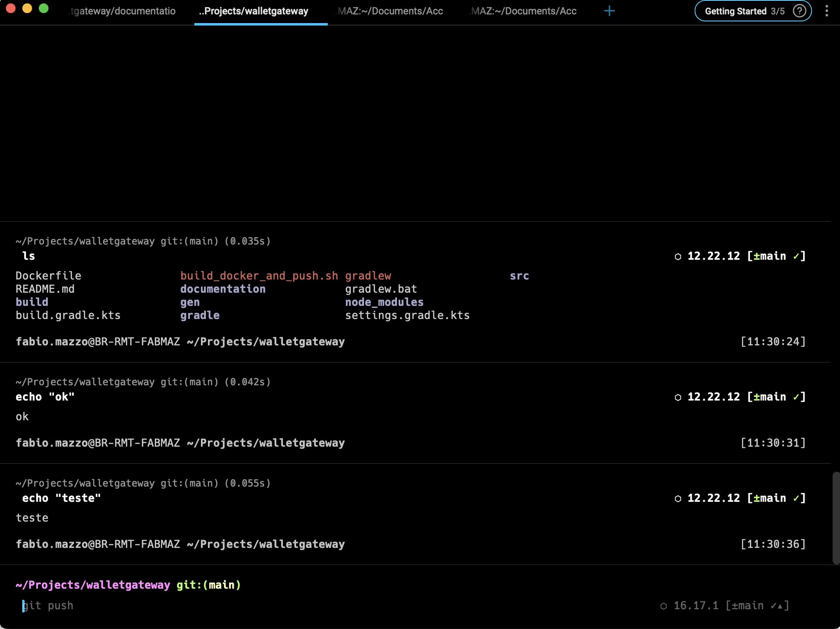This screenshot has height=629, width=840.
Task: Click the hexagon version icon beside 12.22.12
Action: click(678, 256)
